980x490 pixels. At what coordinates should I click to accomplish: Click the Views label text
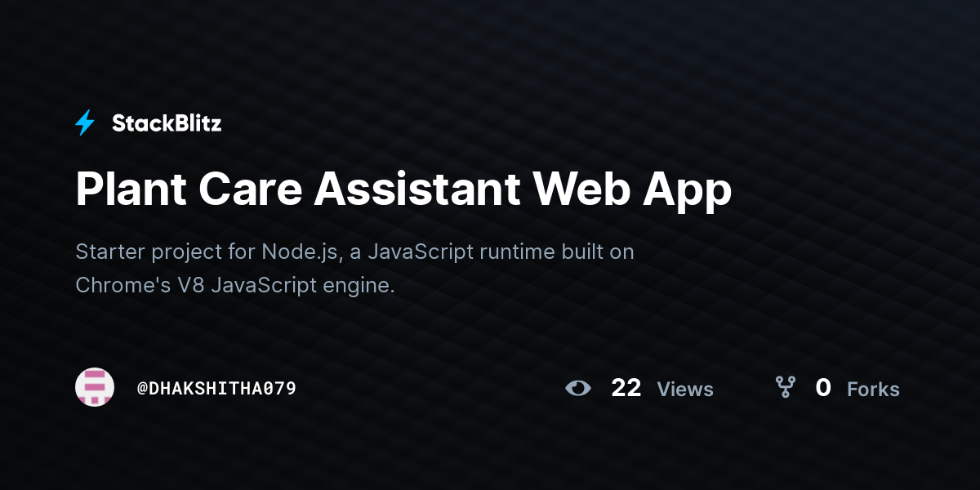(x=685, y=390)
